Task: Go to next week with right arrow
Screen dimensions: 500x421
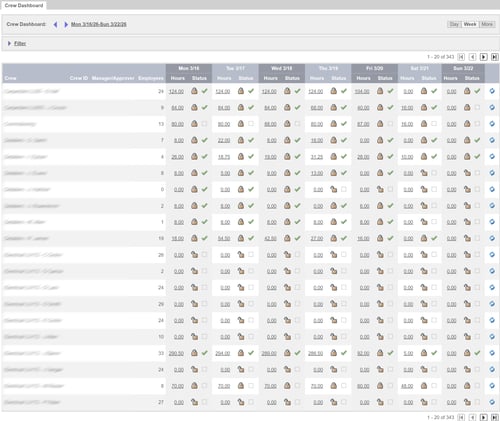Action: pyautogui.click(x=66, y=24)
